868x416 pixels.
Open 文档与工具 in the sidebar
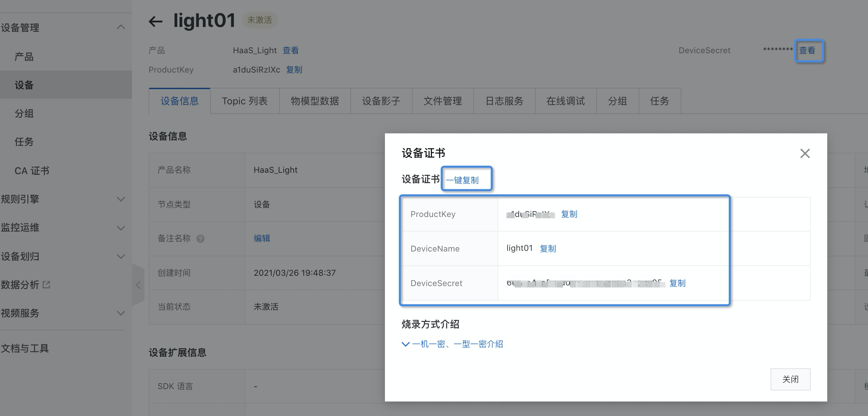pyautogui.click(x=25, y=348)
